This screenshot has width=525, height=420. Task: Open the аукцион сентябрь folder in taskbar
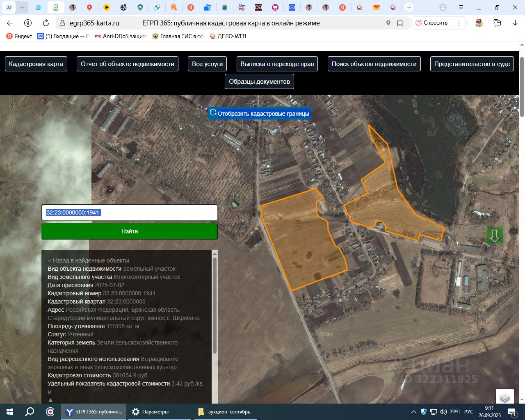225,412
